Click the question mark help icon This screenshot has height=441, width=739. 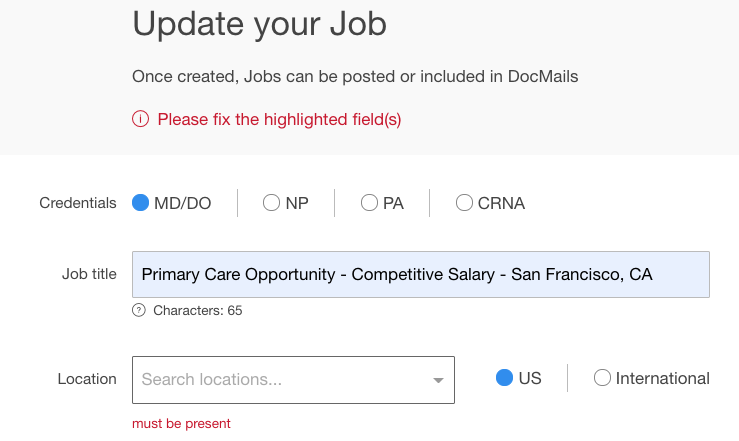point(139,310)
